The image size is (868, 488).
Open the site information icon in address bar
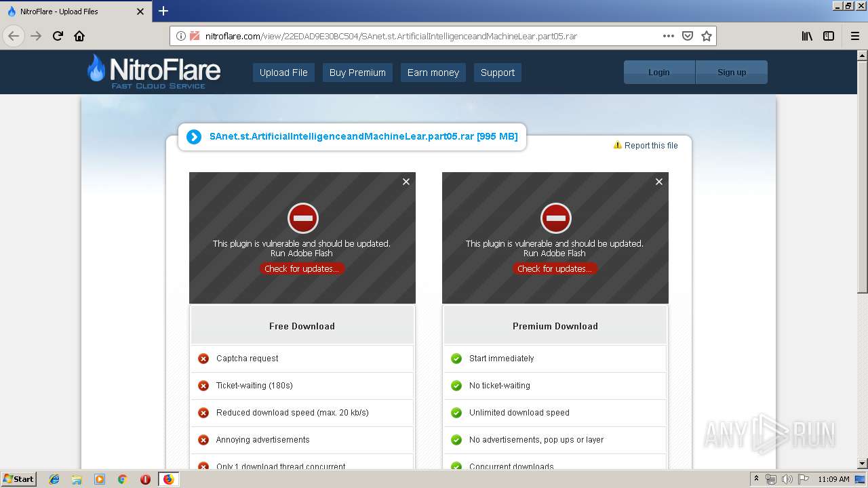181,36
